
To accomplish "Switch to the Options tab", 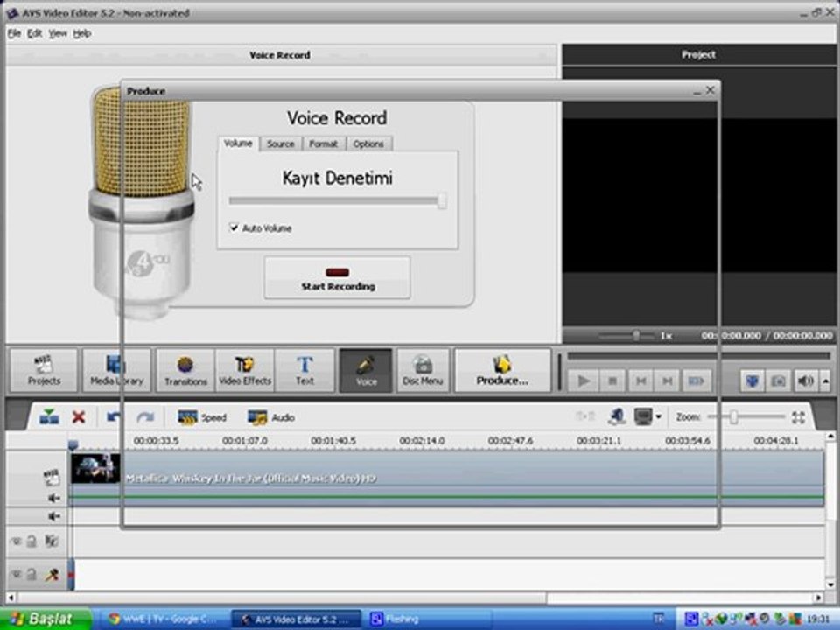I will [368, 143].
